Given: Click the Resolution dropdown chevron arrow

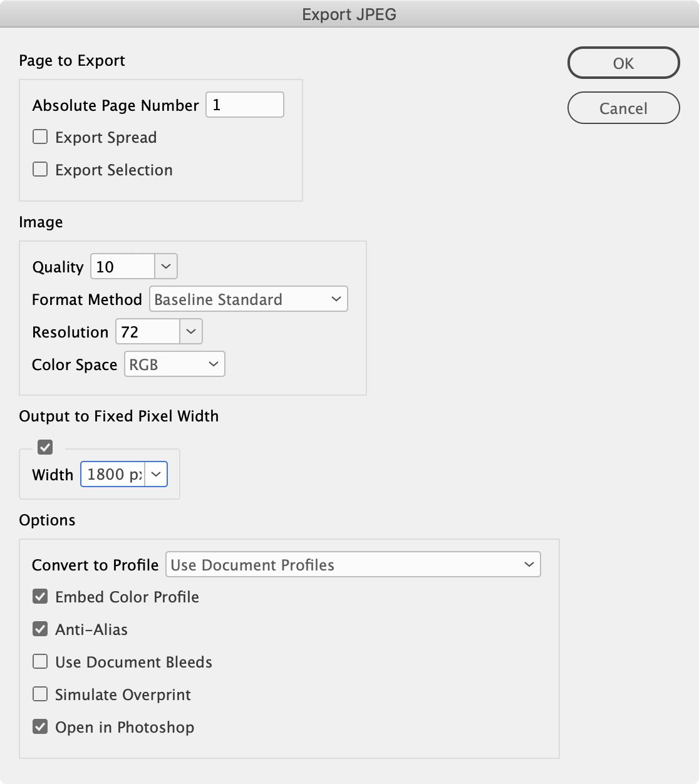Looking at the screenshot, I should (190, 331).
